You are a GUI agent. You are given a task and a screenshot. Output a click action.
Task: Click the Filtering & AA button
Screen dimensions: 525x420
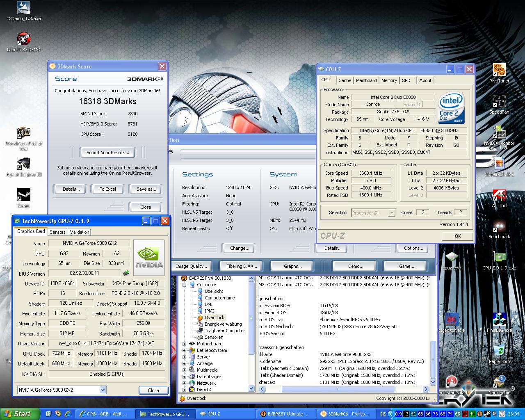tap(242, 266)
